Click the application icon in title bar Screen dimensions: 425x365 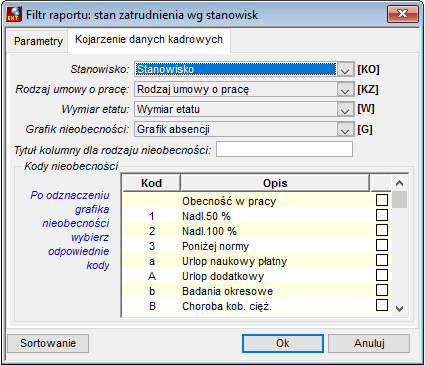(14, 15)
